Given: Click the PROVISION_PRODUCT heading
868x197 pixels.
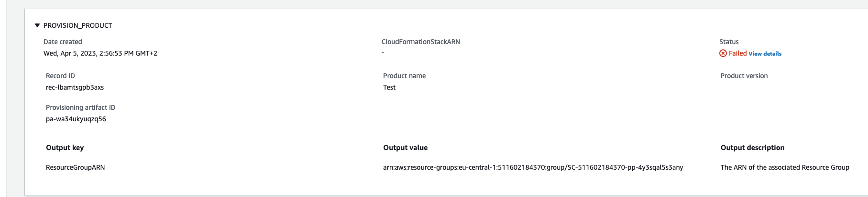Looking at the screenshot, I should point(77,25).
